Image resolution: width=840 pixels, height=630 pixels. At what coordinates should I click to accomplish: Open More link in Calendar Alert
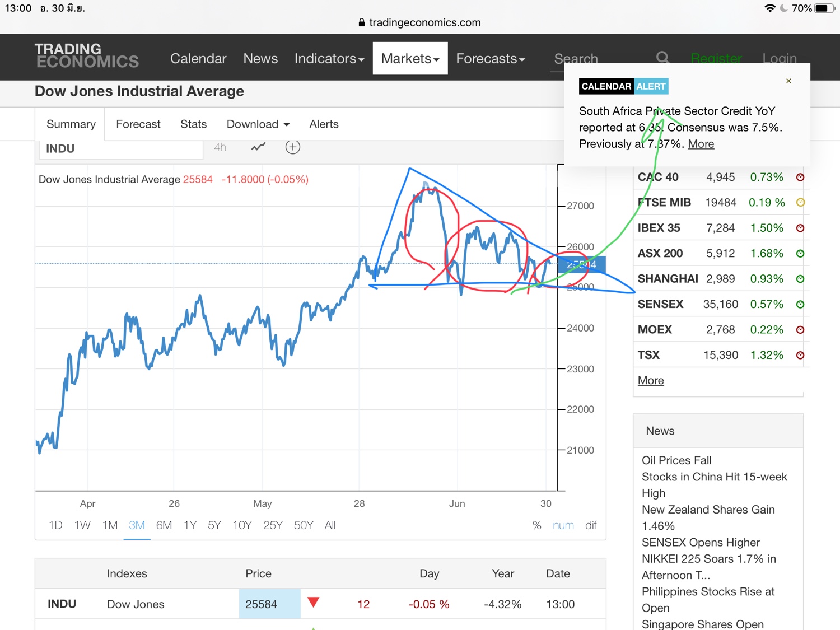[701, 144]
